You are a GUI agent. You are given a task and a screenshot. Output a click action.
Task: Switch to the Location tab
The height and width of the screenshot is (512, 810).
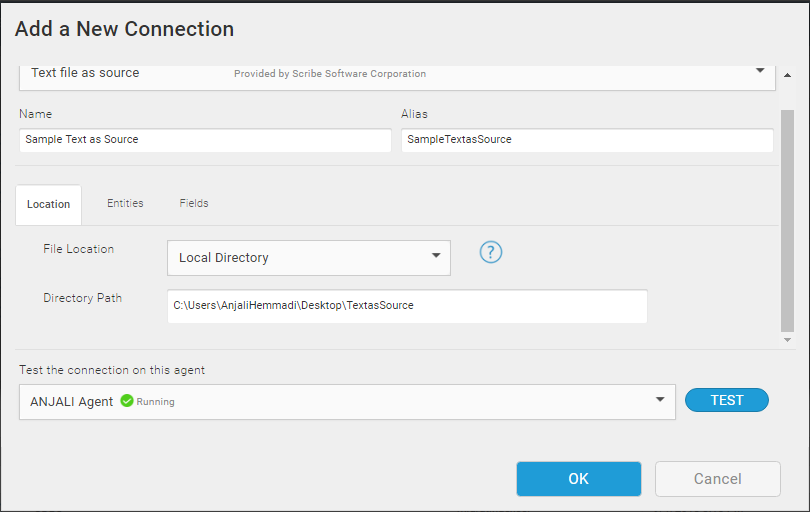(x=48, y=204)
